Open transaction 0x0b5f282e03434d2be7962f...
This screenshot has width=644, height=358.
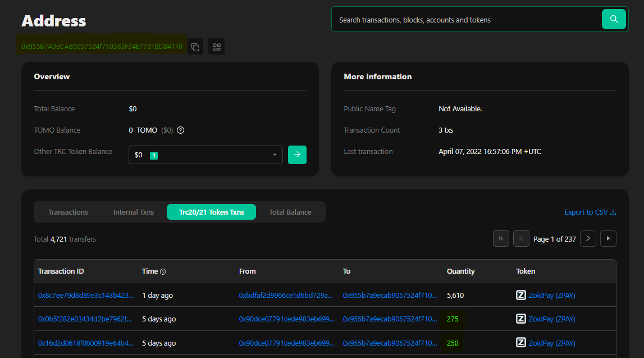click(x=85, y=319)
